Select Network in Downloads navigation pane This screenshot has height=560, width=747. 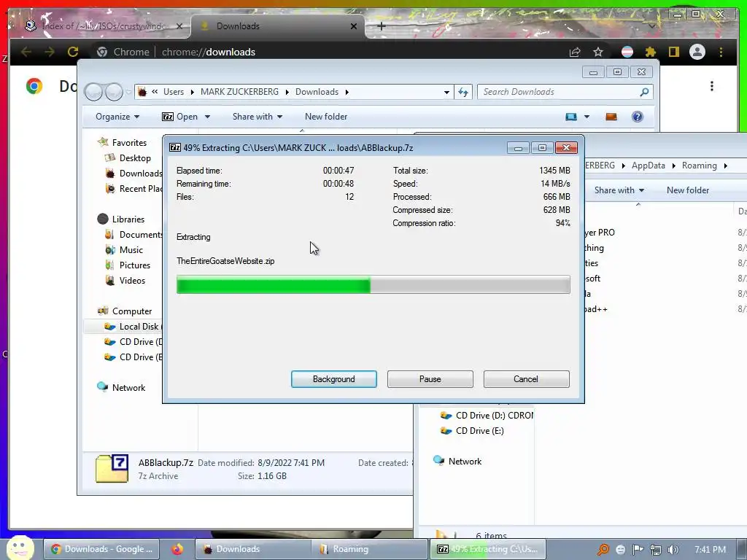click(128, 388)
